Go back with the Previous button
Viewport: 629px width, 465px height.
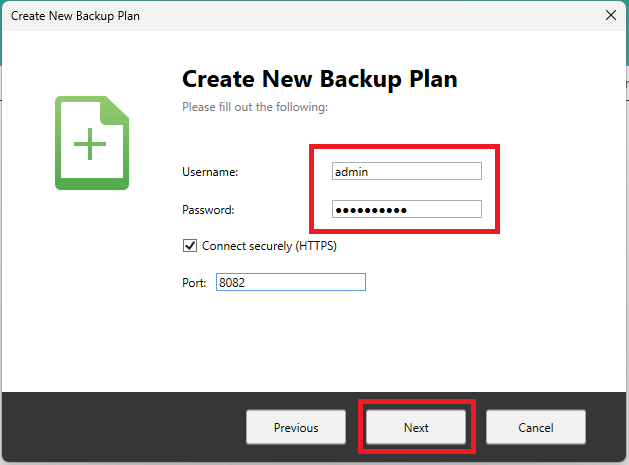(296, 427)
